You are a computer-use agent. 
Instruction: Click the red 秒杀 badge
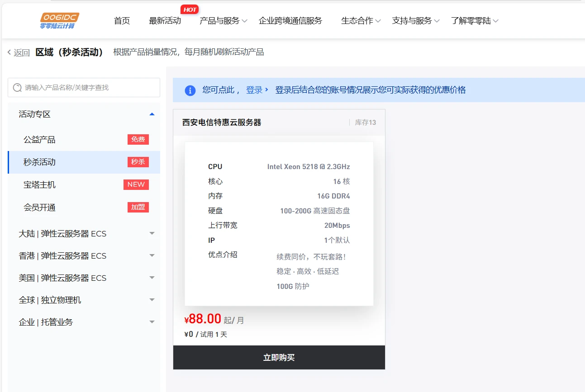(x=138, y=162)
